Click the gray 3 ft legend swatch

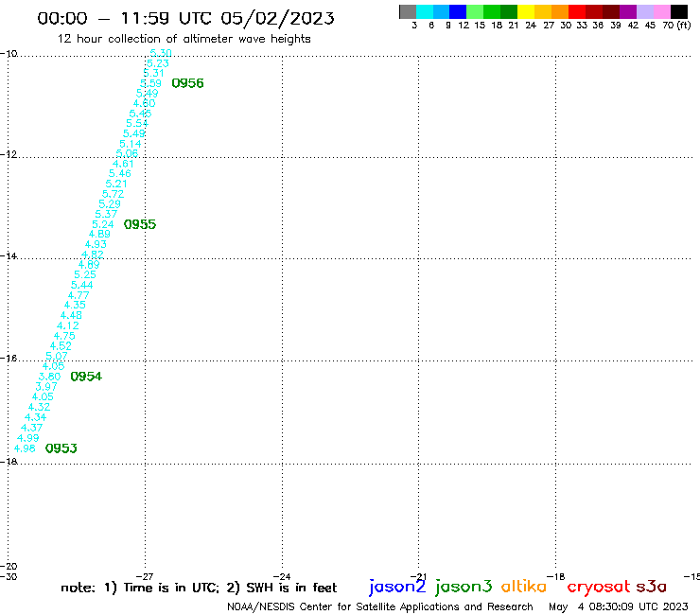(408, 11)
